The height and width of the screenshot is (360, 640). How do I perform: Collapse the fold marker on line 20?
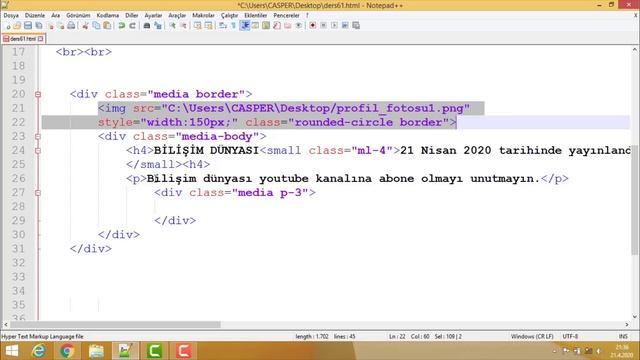click(38, 94)
